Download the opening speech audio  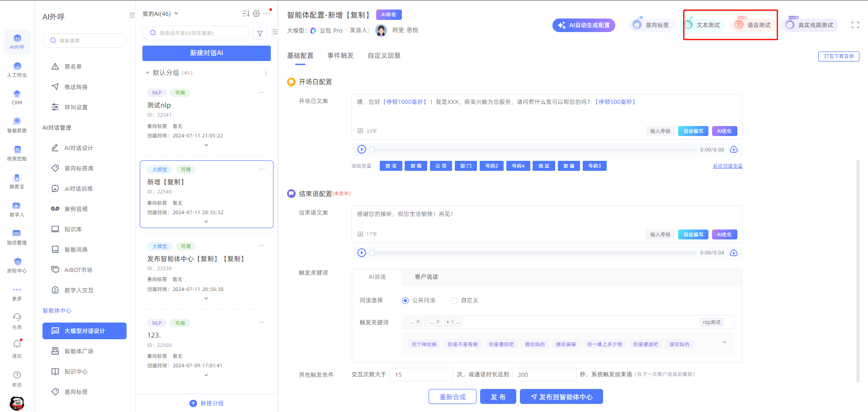(x=734, y=150)
